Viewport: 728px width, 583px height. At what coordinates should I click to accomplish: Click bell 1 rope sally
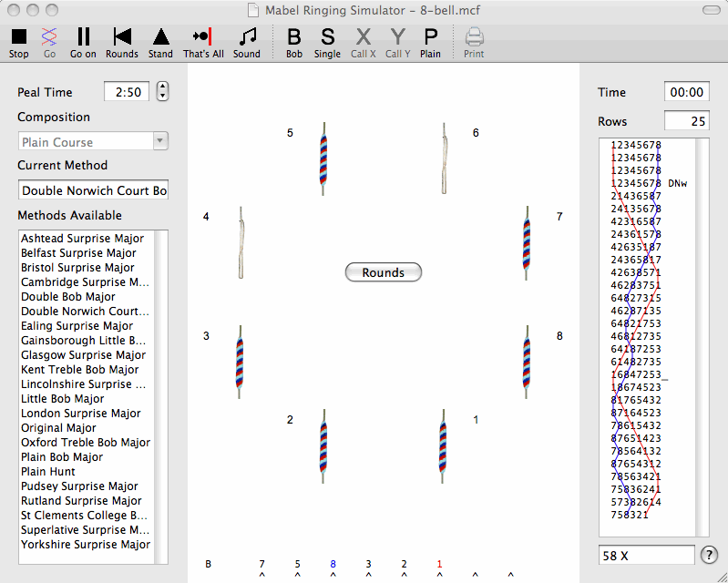click(443, 446)
